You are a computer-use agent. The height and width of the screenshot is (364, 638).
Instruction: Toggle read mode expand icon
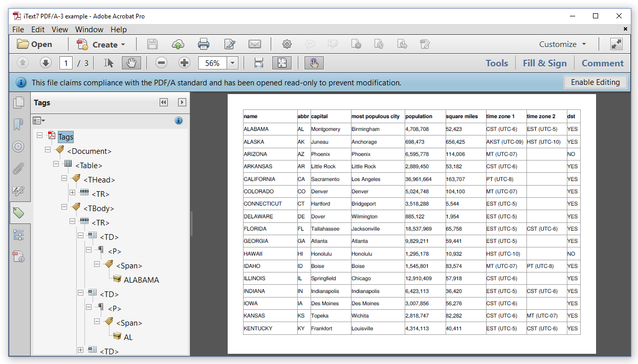click(617, 44)
